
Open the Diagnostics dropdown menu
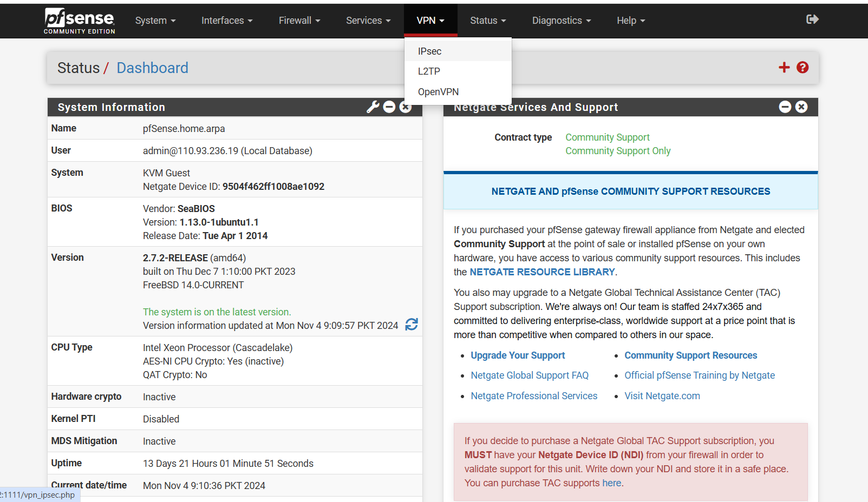click(561, 21)
